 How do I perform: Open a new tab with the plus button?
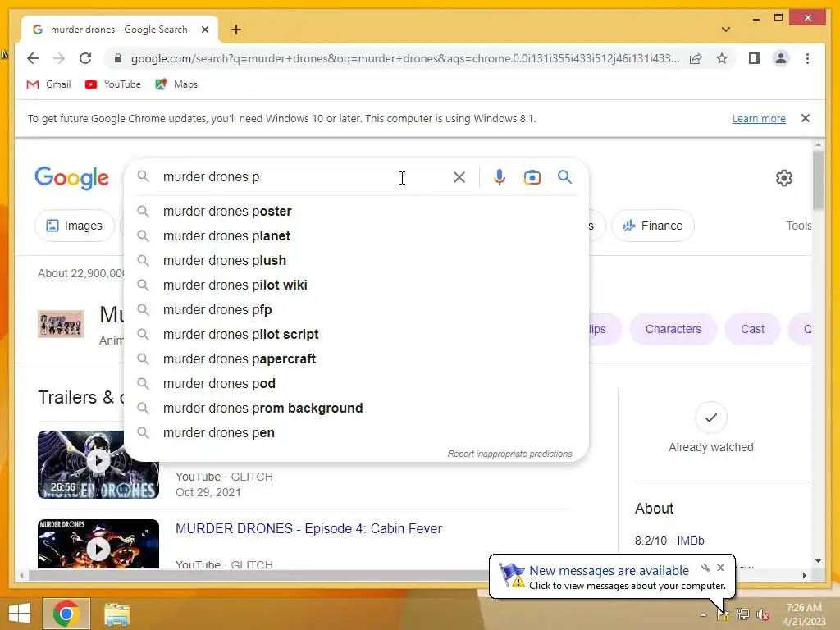236,30
